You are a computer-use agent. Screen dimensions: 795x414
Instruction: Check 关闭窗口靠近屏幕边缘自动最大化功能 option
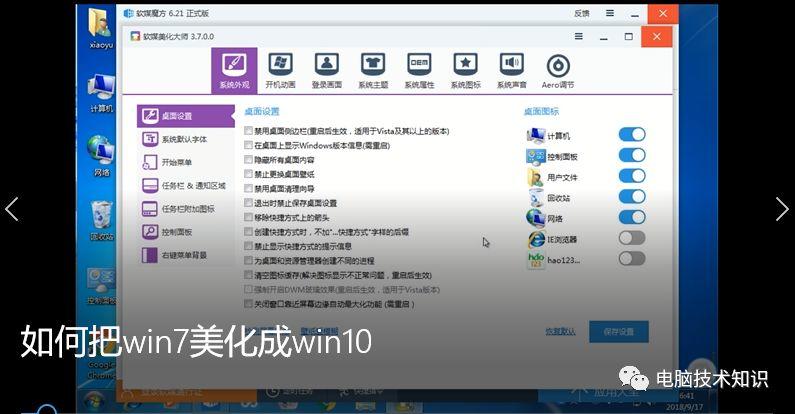[x=248, y=304]
